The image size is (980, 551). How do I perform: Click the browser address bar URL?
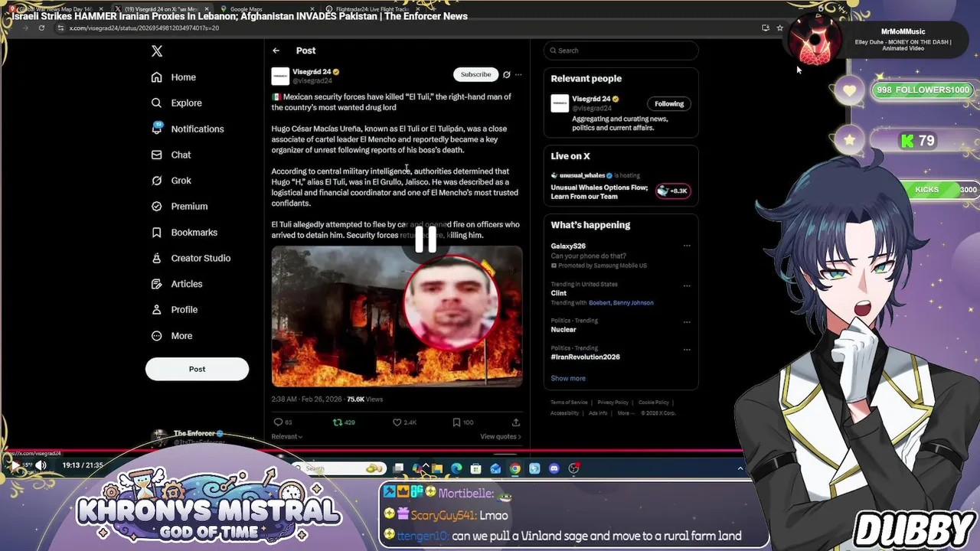click(144, 28)
